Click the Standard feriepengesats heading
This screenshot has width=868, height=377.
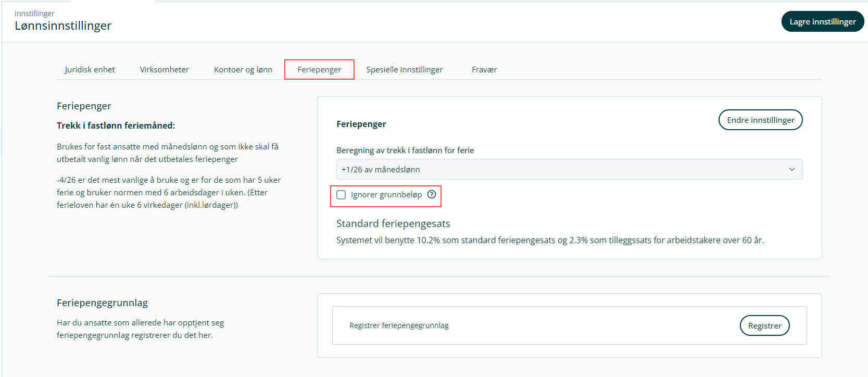click(x=393, y=223)
